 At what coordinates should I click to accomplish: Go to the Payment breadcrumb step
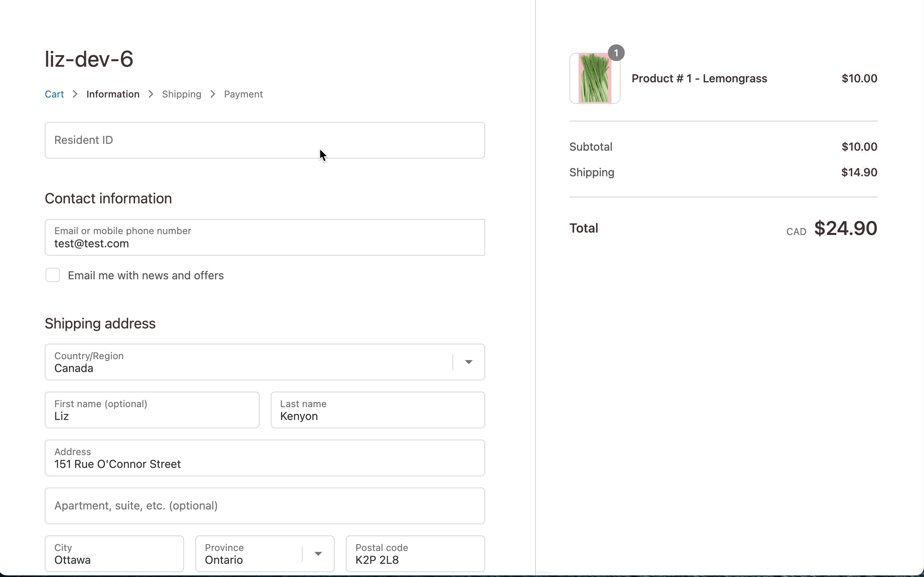click(243, 94)
